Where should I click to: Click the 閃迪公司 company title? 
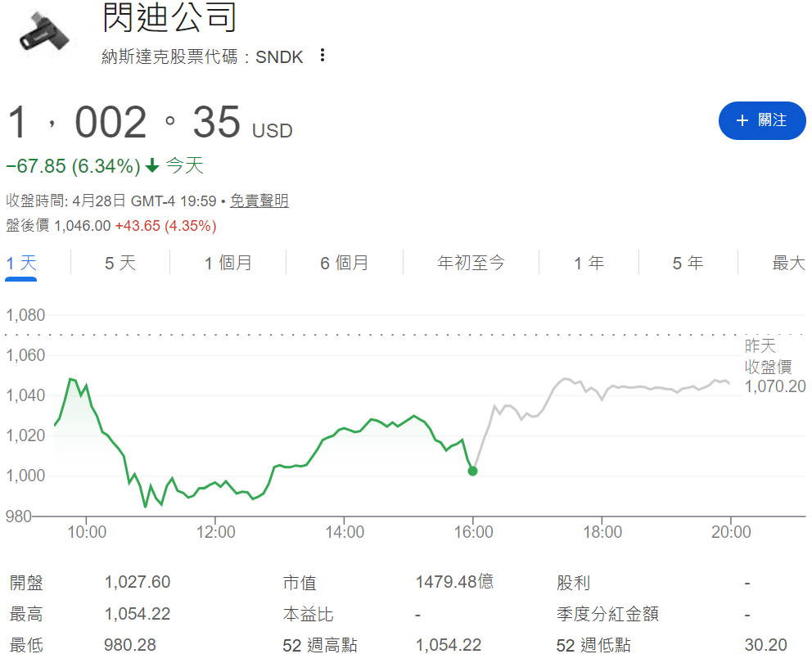coord(167,20)
